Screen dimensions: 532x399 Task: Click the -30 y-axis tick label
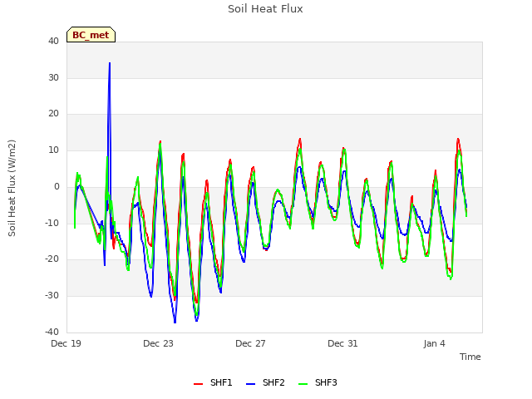(x=52, y=296)
